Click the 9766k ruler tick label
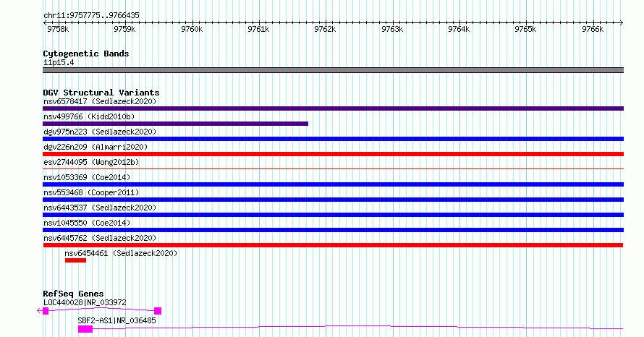644x337 pixels. click(593, 29)
